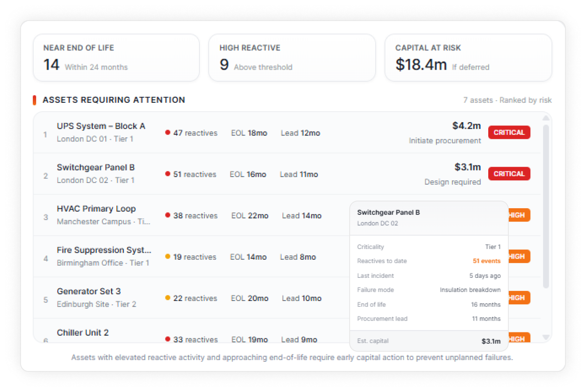Click orange dot beside 19 reactives

[167, 256]
